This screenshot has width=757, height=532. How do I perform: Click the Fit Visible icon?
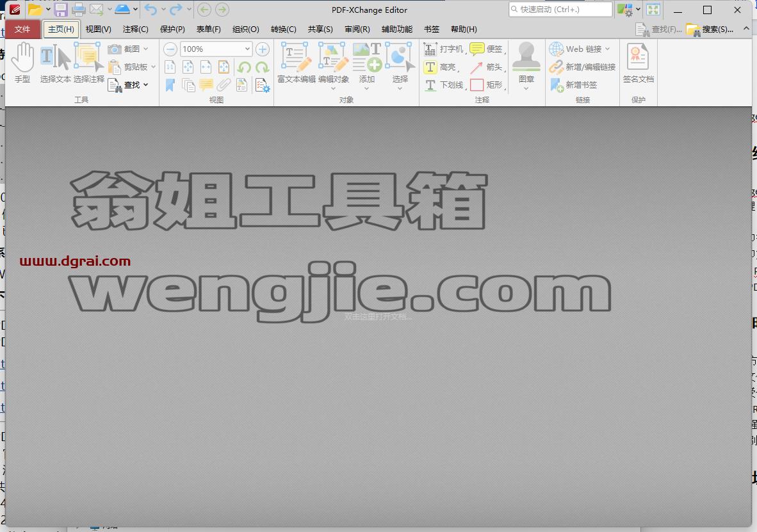click(x=224, y=67)
